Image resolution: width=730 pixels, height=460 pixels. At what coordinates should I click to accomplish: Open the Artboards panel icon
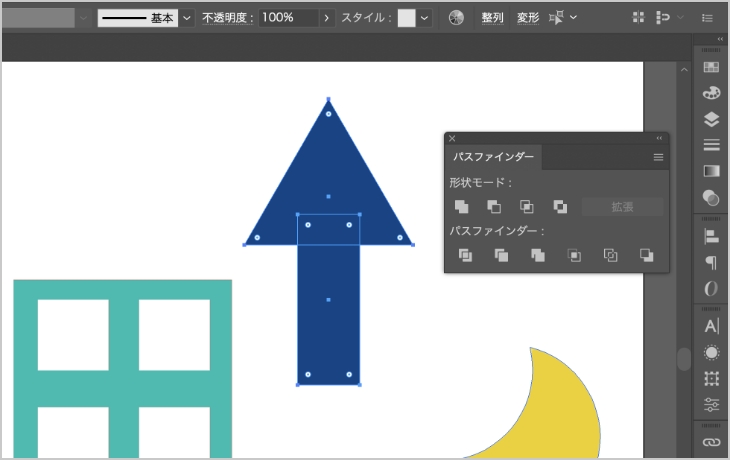(x=711, y=379)
